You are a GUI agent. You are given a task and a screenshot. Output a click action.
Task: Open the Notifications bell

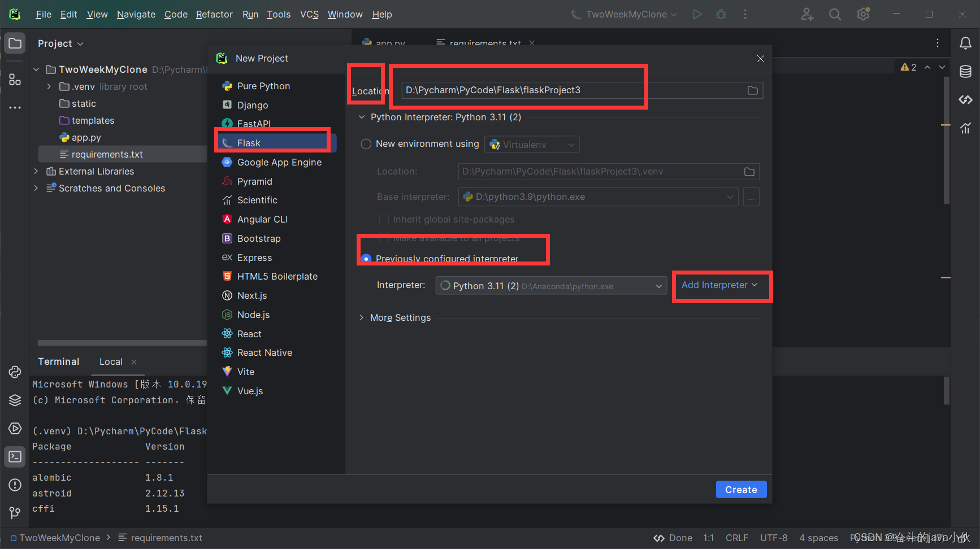pos(965,43)
